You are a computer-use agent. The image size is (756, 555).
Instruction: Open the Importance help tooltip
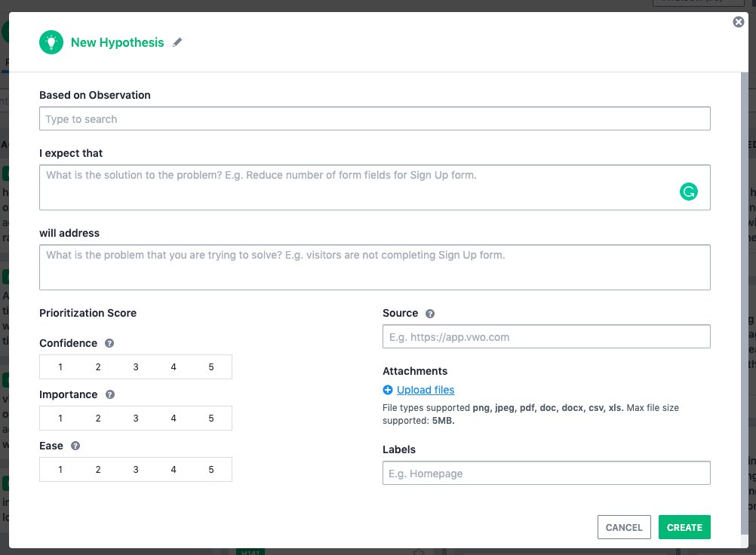tap(112, 394)
